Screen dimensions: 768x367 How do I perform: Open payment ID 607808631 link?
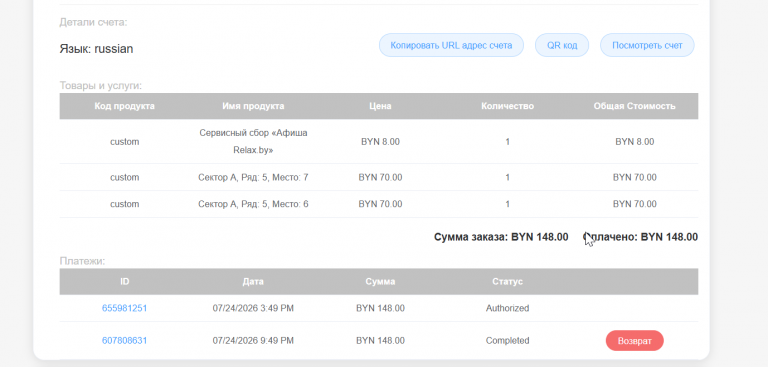(x=124, y=340)
